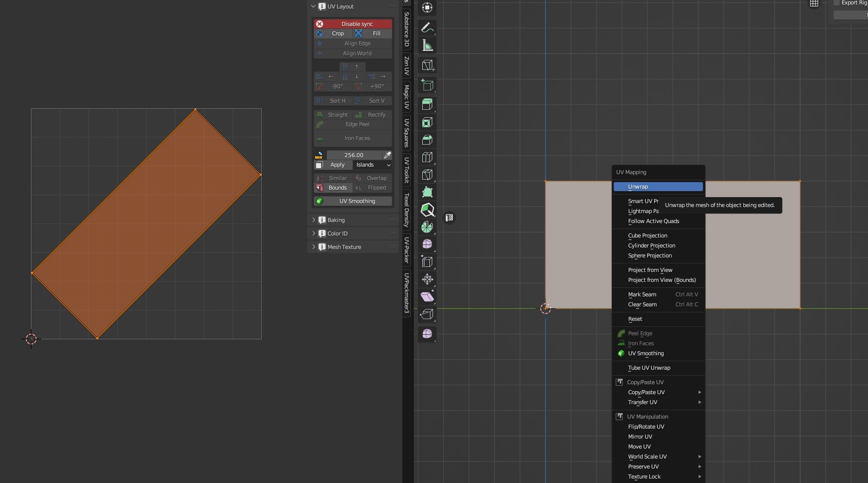Click the texel density eyedropper icon
Image resolution: width=868 pixels, height=483 pixels.
pyautogui.click(x=387, y=155)
